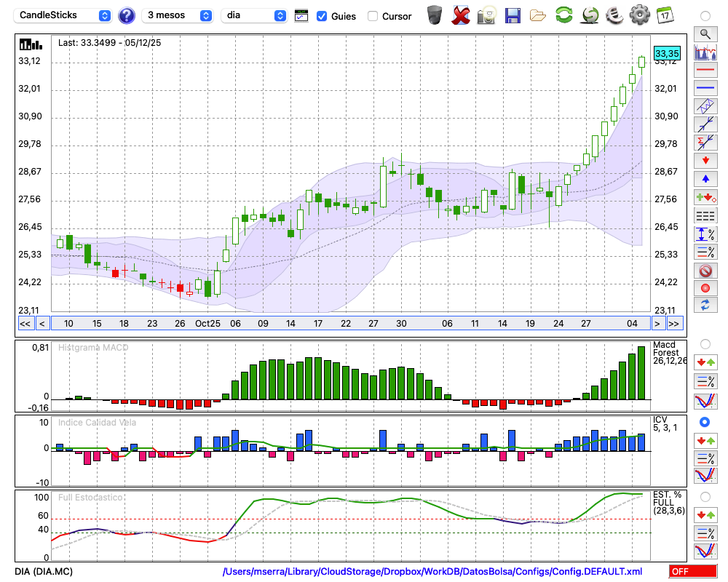
Task: Click the floppy disk save icon
Action: coord(513,15)
